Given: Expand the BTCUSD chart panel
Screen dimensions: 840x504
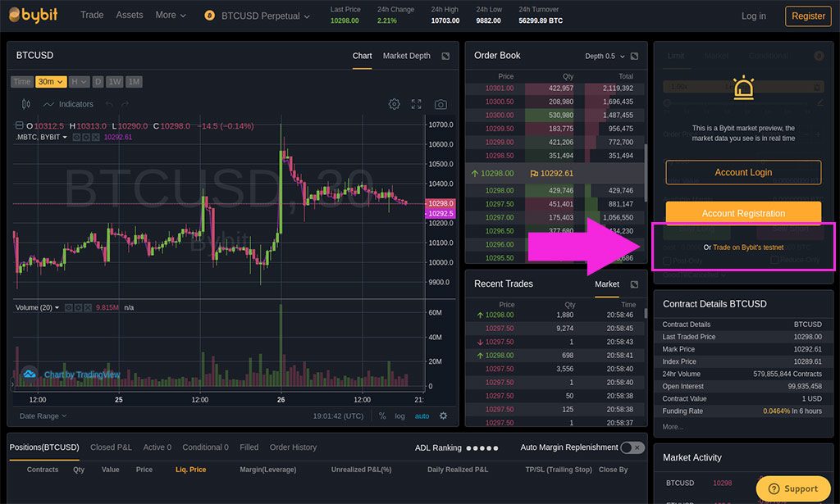Looking at the screenshot, I should point(445,57).
